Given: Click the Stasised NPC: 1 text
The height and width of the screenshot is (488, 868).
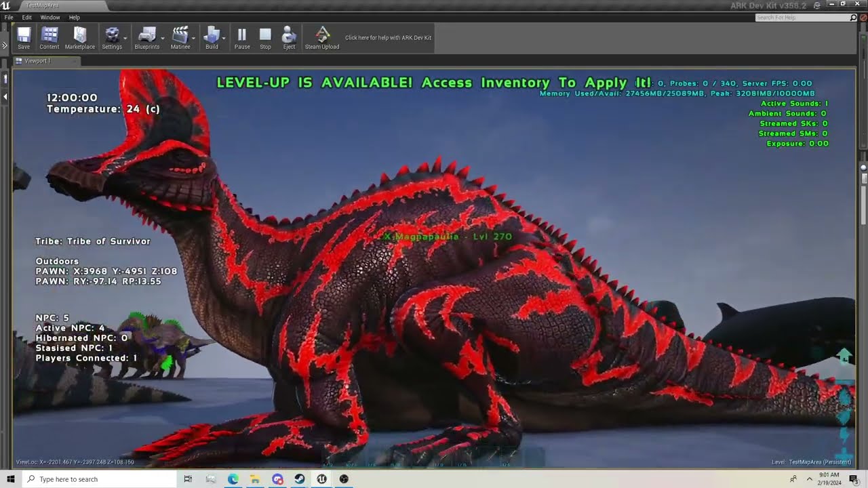Looking at the screenshot, I should [x=74, y=348].
